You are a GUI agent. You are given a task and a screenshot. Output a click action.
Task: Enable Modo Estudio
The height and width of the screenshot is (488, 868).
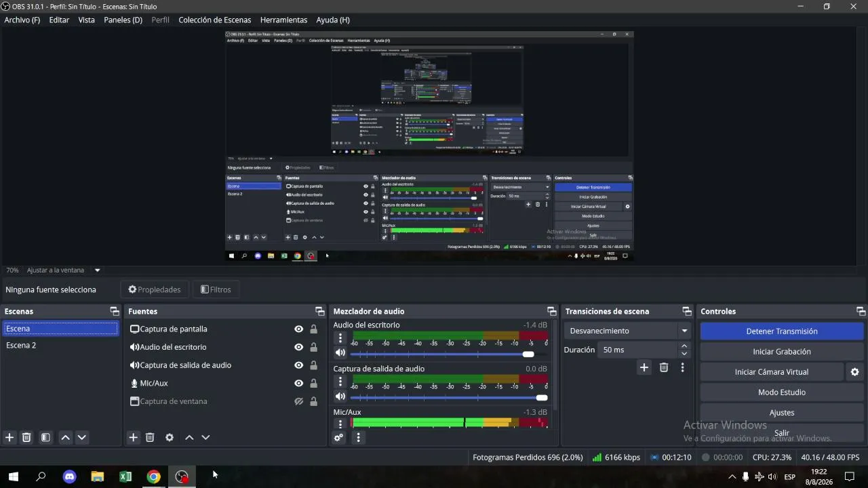[782, 392]
